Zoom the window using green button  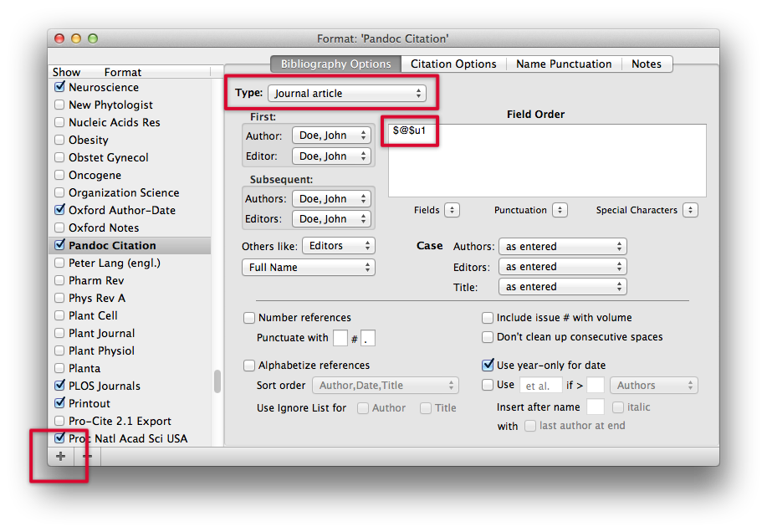(93, 38)
